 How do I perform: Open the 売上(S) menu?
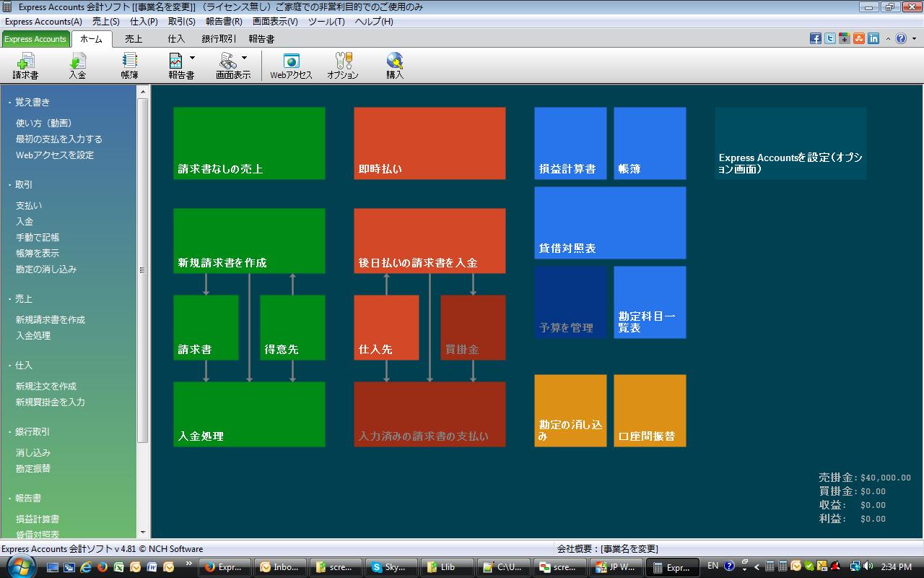tap(106, 22)
